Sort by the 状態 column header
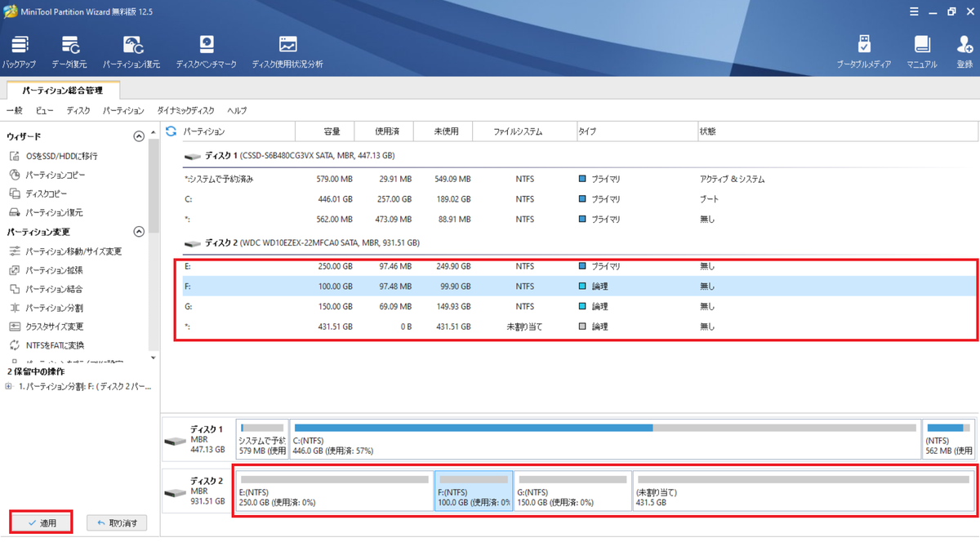Image resolution: width=980 pixels, height=551 pixels. click(x=836, y=131)
